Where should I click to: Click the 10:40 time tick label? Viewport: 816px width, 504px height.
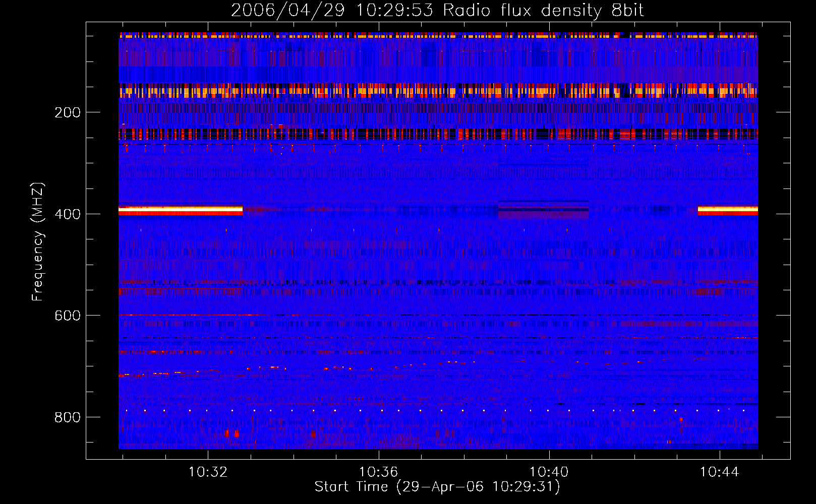[x=549, y=472]
